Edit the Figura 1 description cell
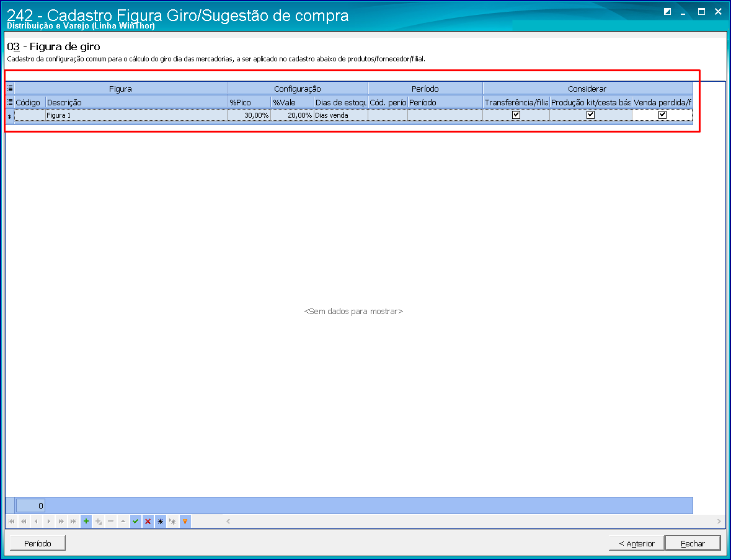The height and width of the screenshot is (560, 731). [x=136, y=115]
